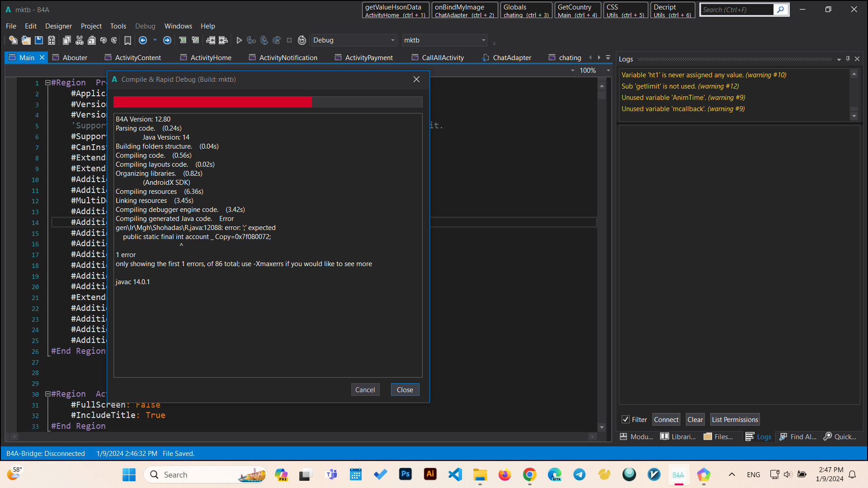Open the Project menu
The image size is (868, 488).
pyautogui.click(x=91, y=26)
